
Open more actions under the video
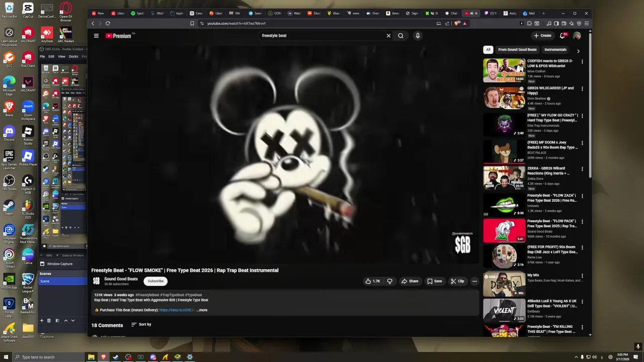click(x=474, y=281)
